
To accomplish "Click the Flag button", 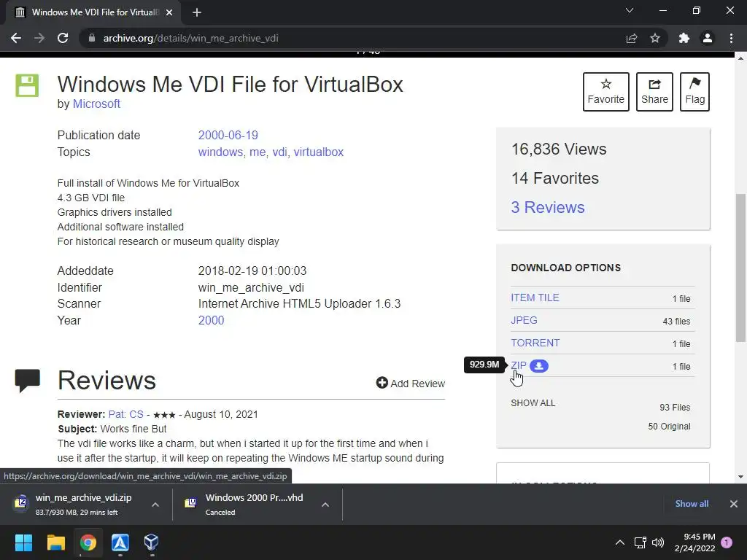I will [694, 92].
